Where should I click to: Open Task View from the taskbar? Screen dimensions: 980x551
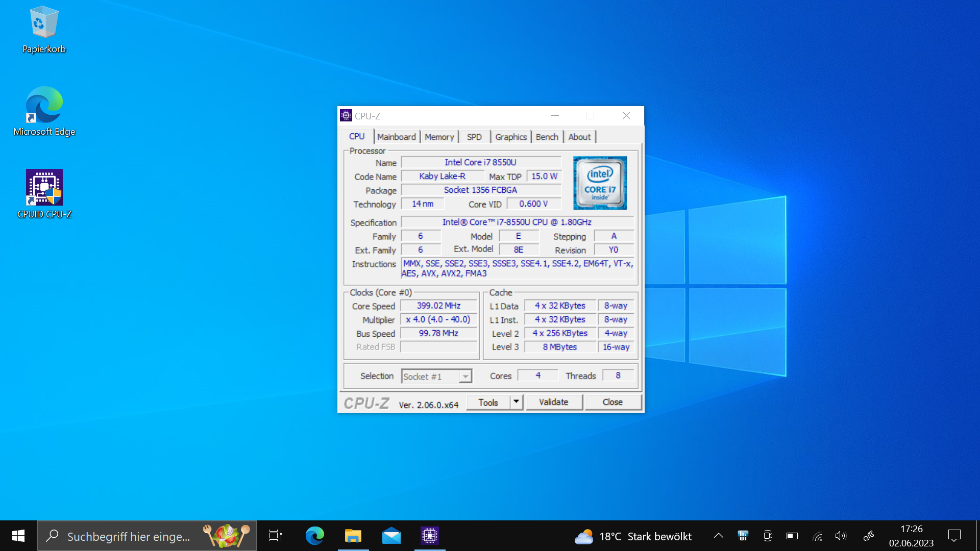coord(276,536)
